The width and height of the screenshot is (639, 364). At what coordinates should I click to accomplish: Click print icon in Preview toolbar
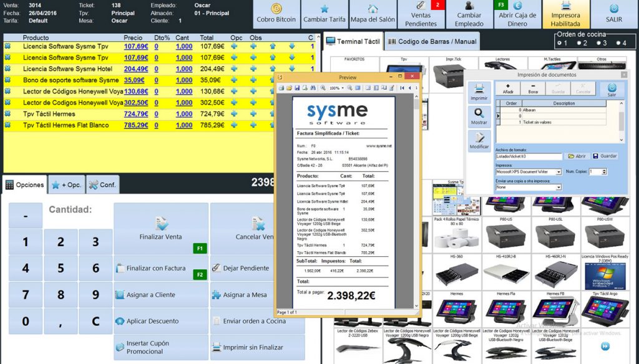click(281, 88)
